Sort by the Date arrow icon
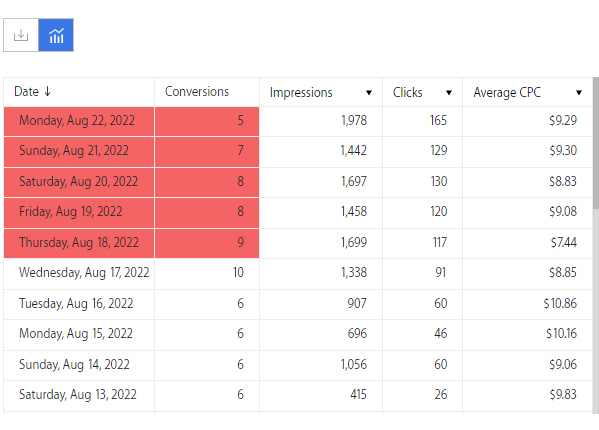 pos(47,91)
